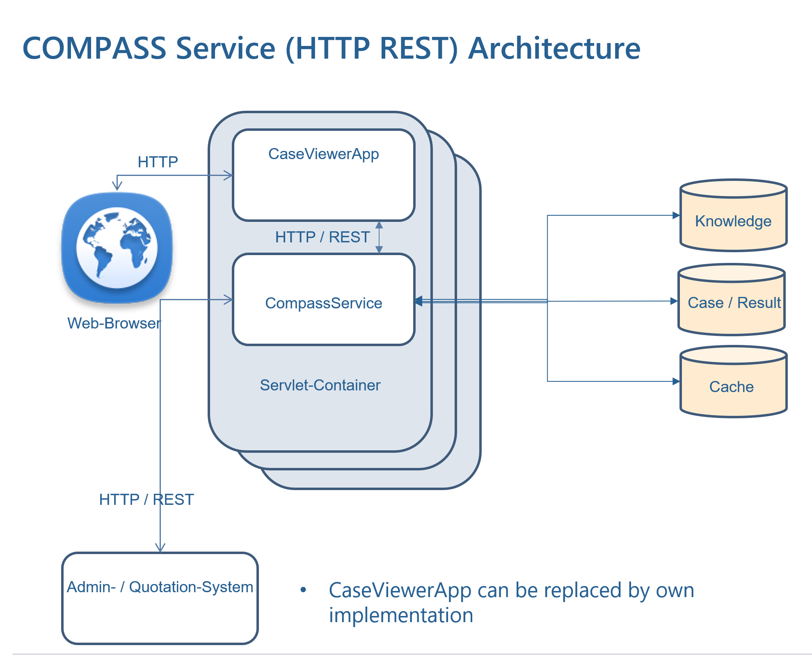The image size is (812, 657).
Task: Select the Knowledge database cylinder
Action: tap(733, 215)
